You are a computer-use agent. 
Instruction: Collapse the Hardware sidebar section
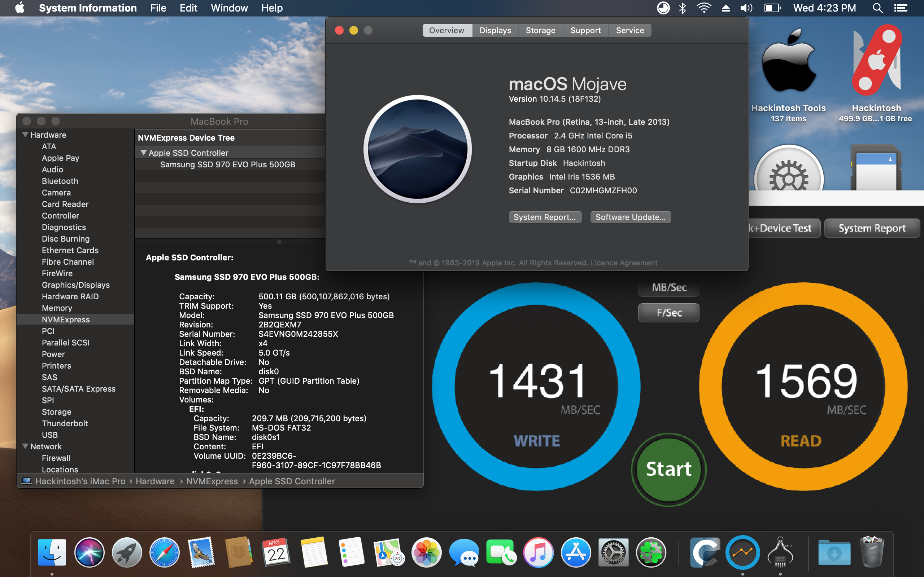tap(25, 135)
